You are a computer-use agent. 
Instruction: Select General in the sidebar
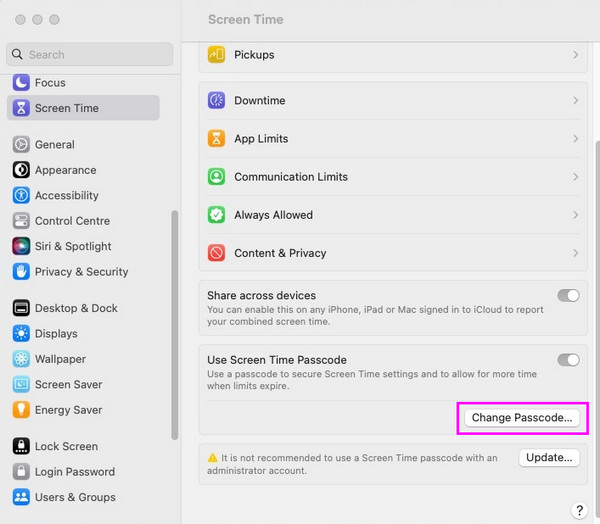pos(83,144)
